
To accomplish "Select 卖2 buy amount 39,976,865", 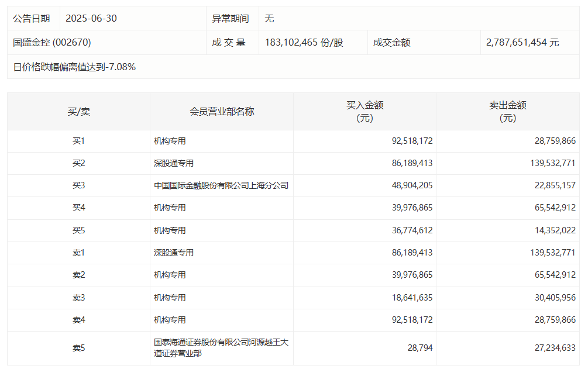I will pyautogui.click(x=412, y=275).
